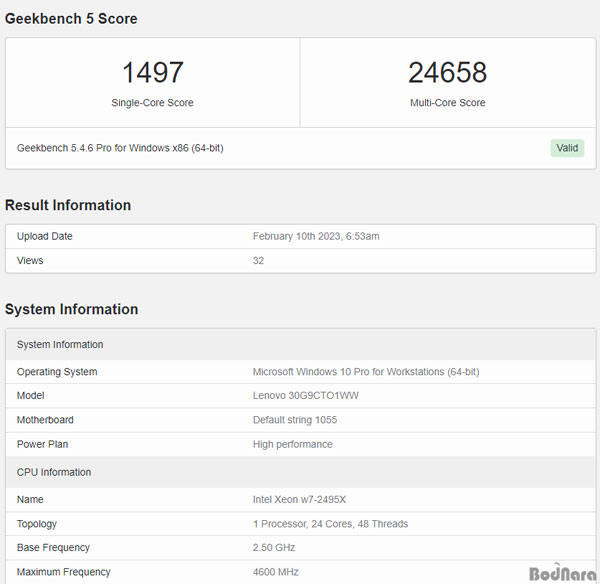Click the 'Geekbench 5.4.6 Pro for Windows x86 (64-bit)' text
Screen dimensions: 600x584
tap(120, 148)
